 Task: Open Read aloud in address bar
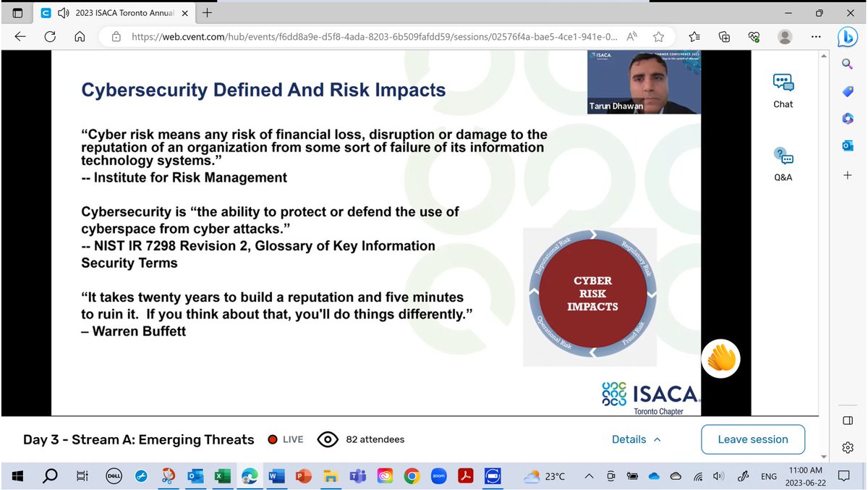[x=631, y=36]
